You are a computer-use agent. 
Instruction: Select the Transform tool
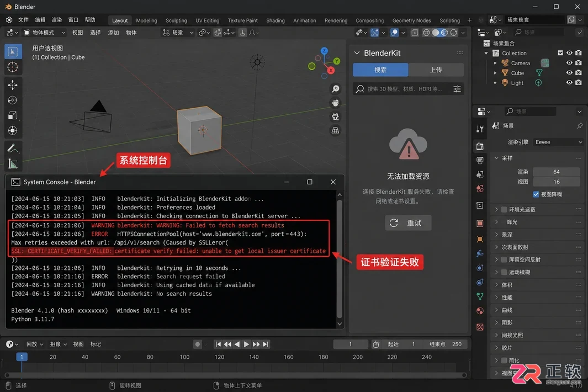(13, 130)
